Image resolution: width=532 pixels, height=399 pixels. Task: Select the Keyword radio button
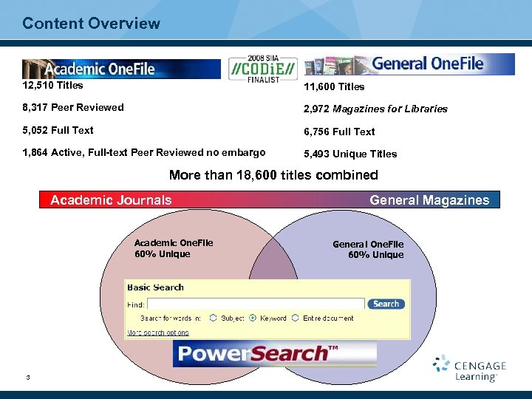coord(253,318)
